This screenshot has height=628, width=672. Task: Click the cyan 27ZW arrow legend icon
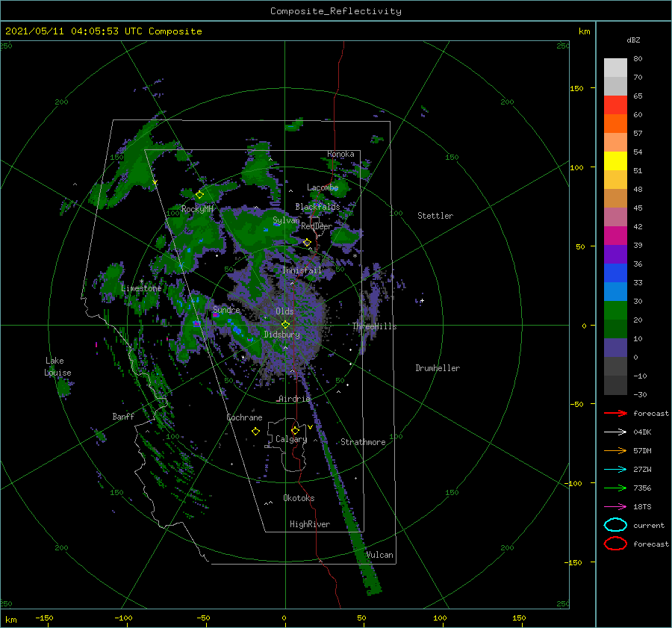[x=615, y=470]
